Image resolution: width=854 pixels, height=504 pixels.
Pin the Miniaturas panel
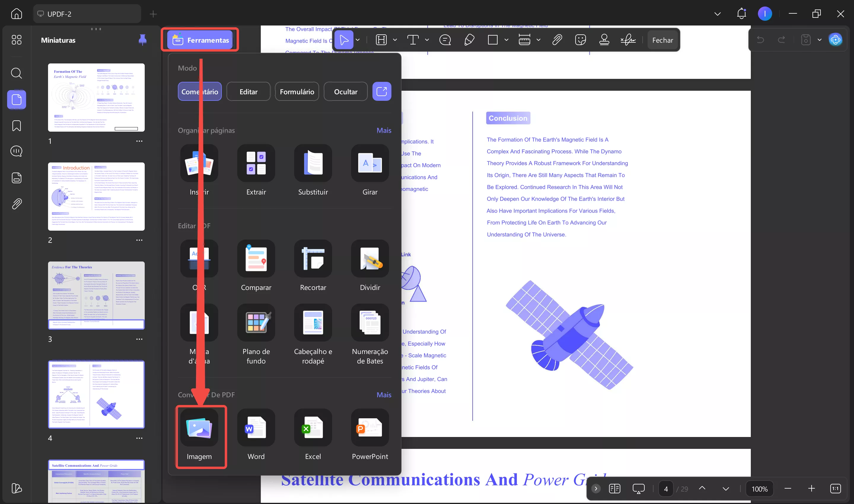point(142,40)
